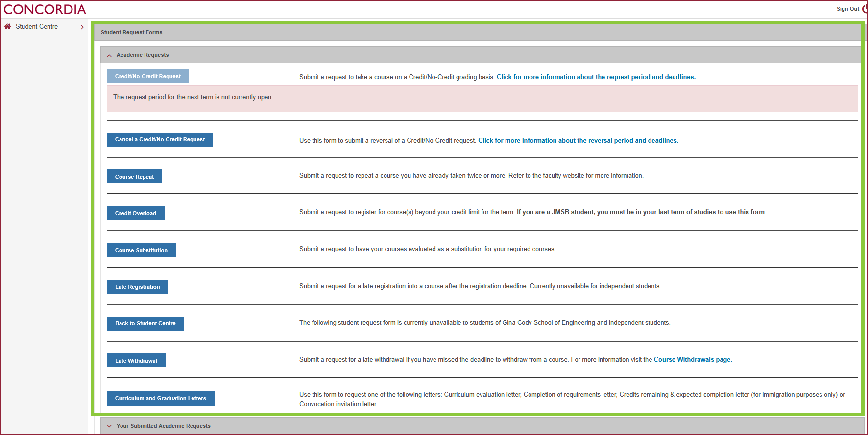868x435 pixels.
Task: Open reversal period and deadlines information link
Action: coord(579,141)
